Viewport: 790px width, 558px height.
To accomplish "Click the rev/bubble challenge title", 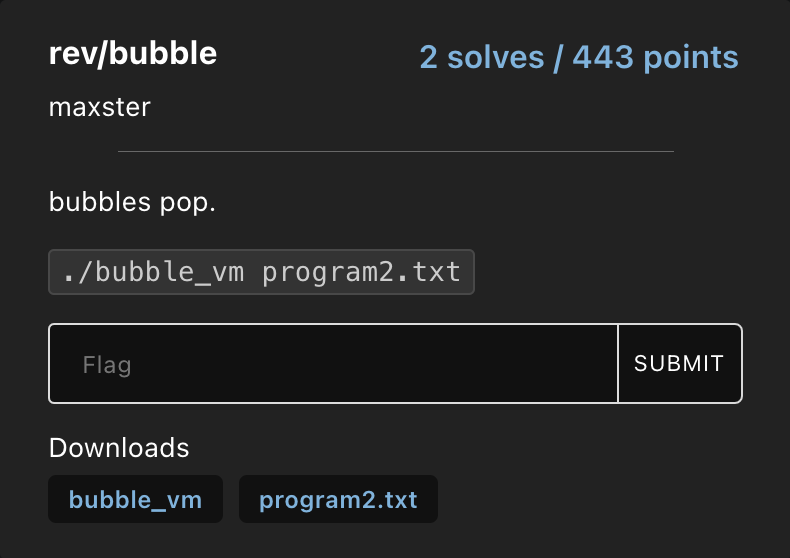I will [133, 54].
